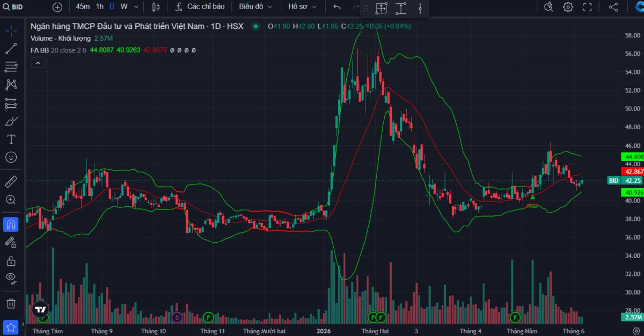
Task: Click the quick search icon
Action: click(548, 7)
